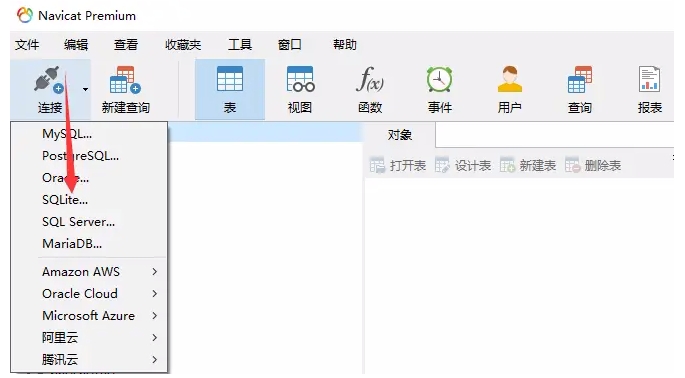This screenshot has height=378, width=685.
Task: Choose Oracle... connection type
Action: pos(89,178)
